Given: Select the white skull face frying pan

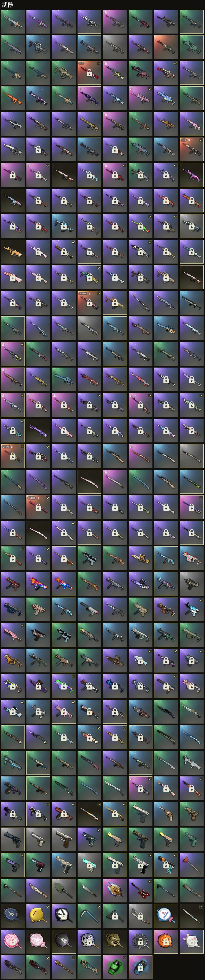Looking at the screenshot, I should 64,916.
